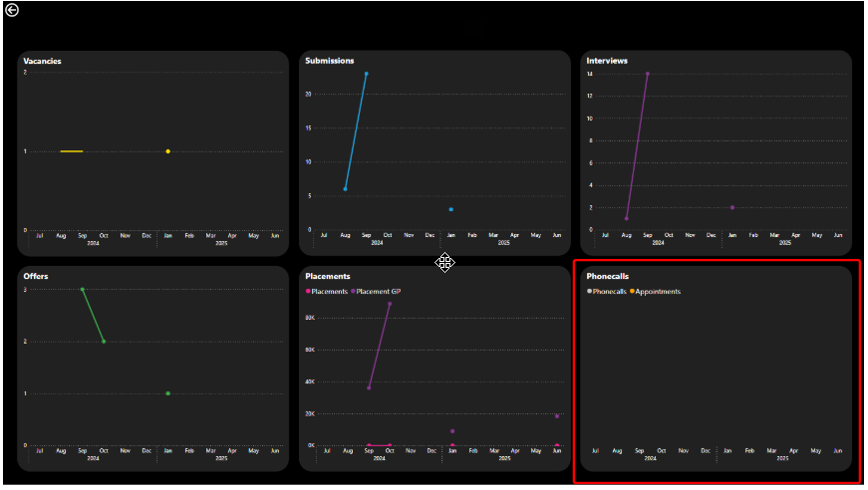Select the Submissions chart title

330,61
